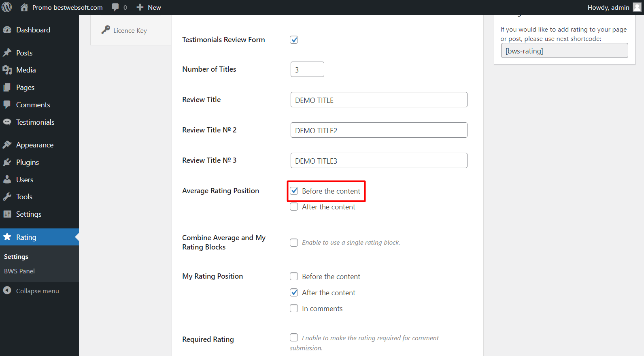This screenshot has height=356, width=644.
Task: Click the Review Title № 2 field
Action: point(379,130)
